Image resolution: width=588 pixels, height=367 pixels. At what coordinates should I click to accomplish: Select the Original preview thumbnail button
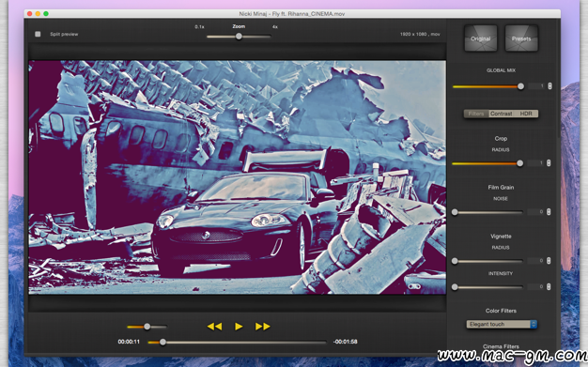[480, 38]
